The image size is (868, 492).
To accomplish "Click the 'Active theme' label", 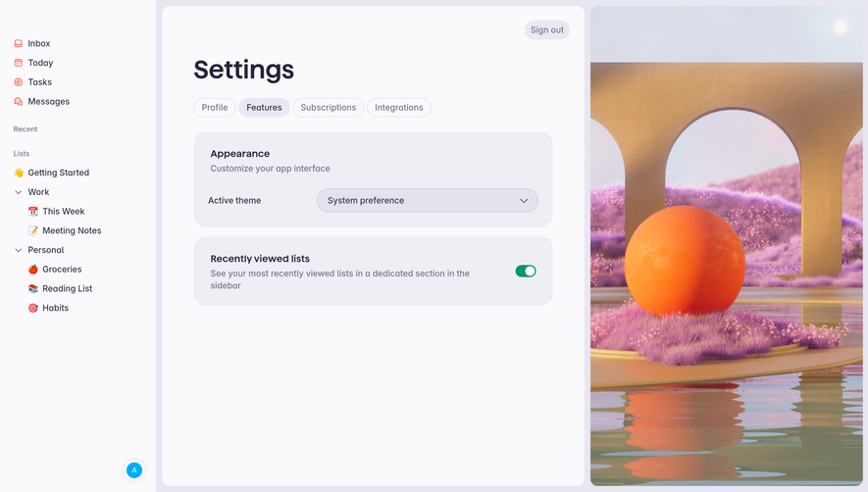I will [x=234, y=200].
